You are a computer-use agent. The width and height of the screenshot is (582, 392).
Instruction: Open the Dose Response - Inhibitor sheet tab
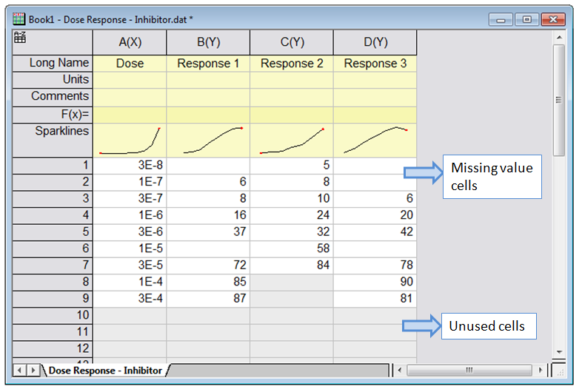[104, 370]
